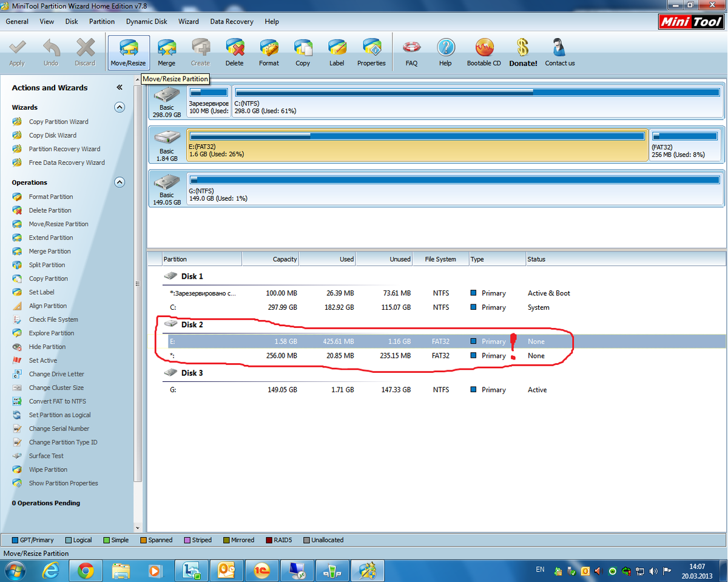Open Explore Partition operation

click(x=52, y=333)
